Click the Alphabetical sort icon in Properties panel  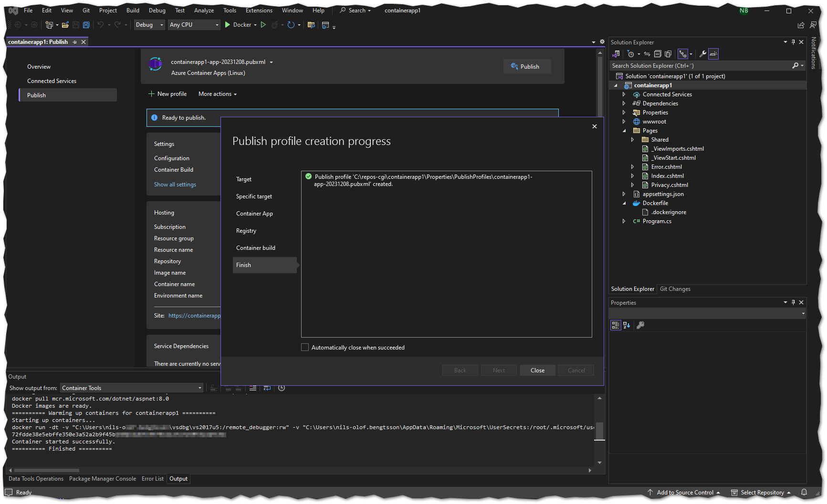tap(627, 325)
